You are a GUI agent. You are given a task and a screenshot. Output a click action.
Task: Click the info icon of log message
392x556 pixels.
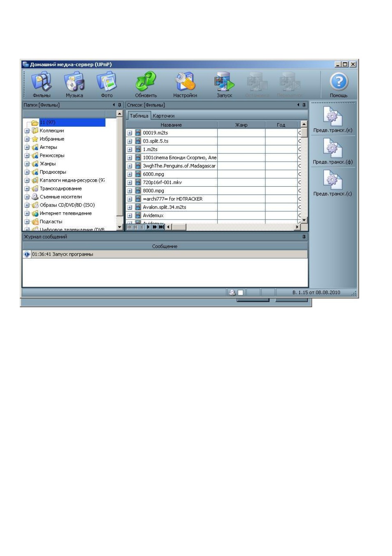coord(27,254)
